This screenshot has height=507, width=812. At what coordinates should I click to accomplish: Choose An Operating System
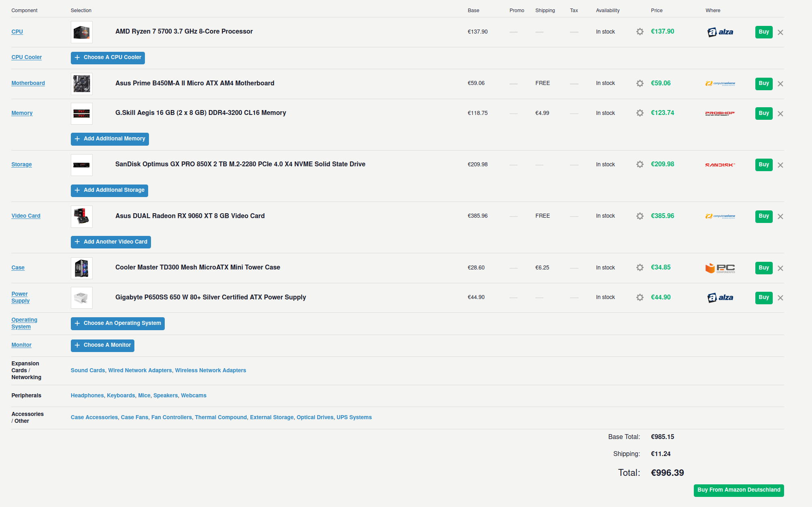tap(118, 323)
